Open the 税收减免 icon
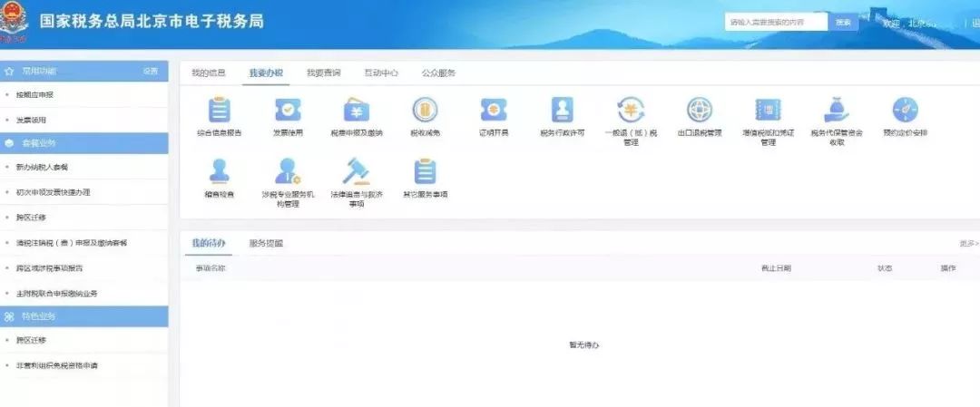The image size is (980, 407). click(x=425, y=110)
